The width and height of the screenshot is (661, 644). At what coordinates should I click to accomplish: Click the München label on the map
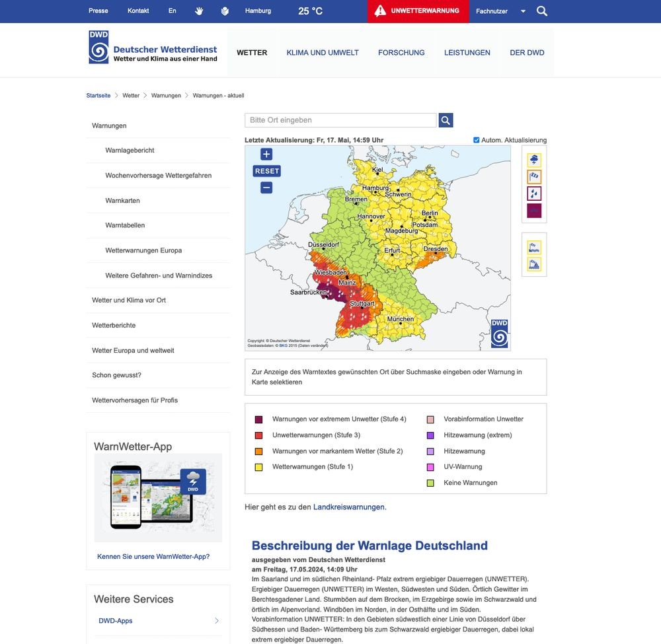click(x=401, y=319)
